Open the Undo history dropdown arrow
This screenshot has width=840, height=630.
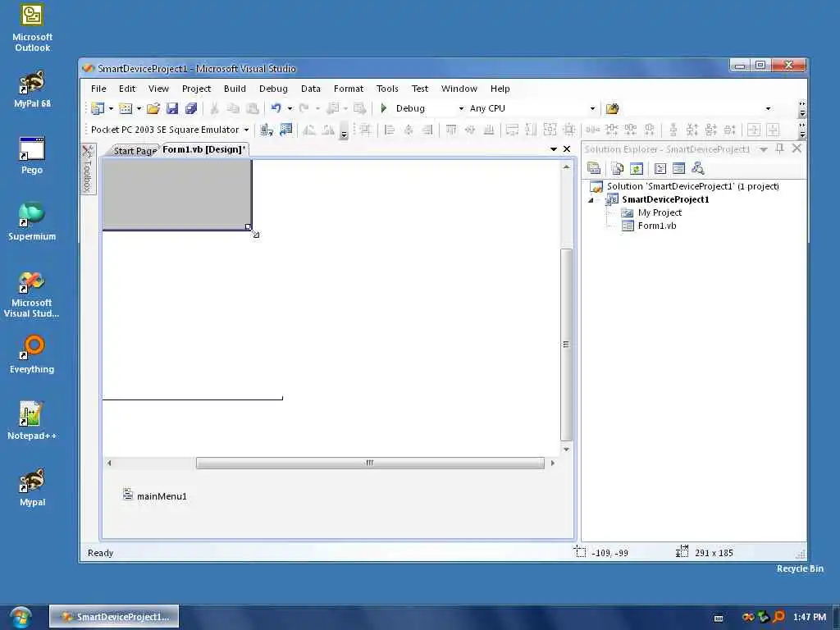[290, 109]
